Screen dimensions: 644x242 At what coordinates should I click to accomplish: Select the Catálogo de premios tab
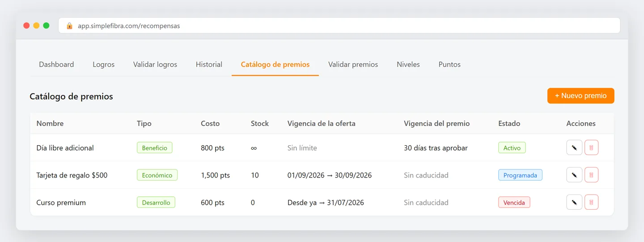click(x=275, y=65)
